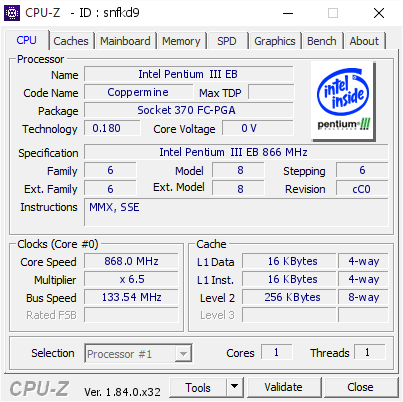This screenshot has width=403, height=402.
Task: View the About tab
Action: [x=364, y=41]
